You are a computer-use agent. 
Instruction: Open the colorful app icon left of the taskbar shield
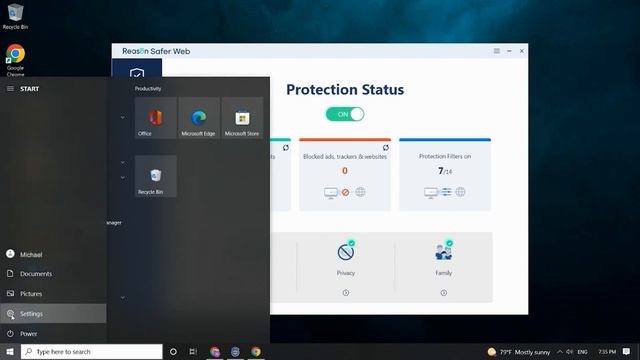tap(215, 351)
